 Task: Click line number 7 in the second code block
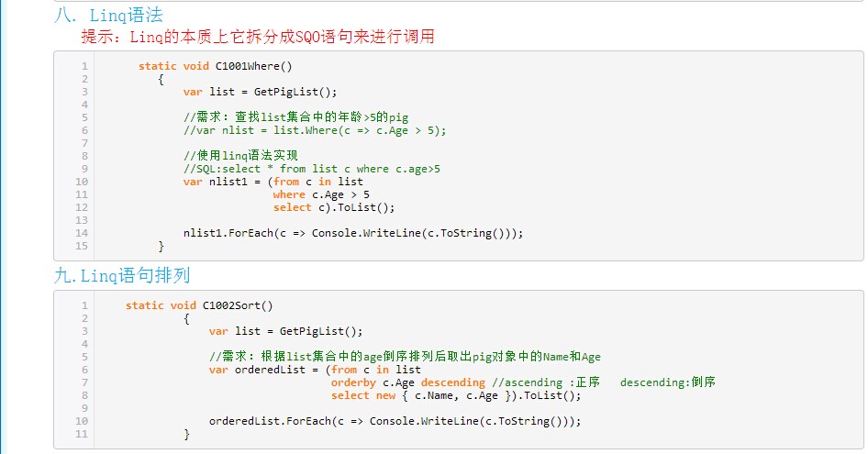coord(84,382)
